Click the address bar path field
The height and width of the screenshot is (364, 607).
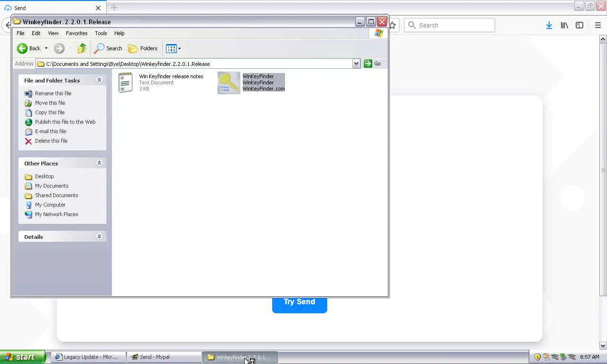(x=194, y=64)
